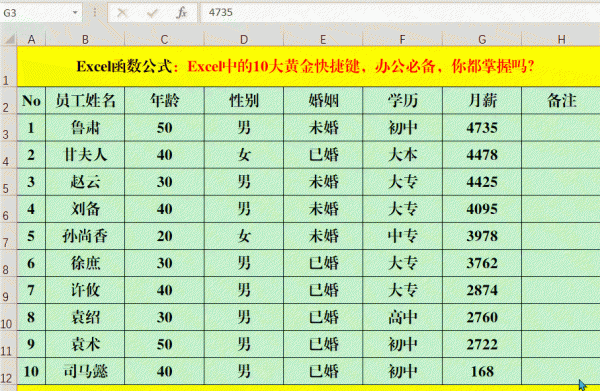Click the 员工姓名 header cell

[x=85, y=100]
